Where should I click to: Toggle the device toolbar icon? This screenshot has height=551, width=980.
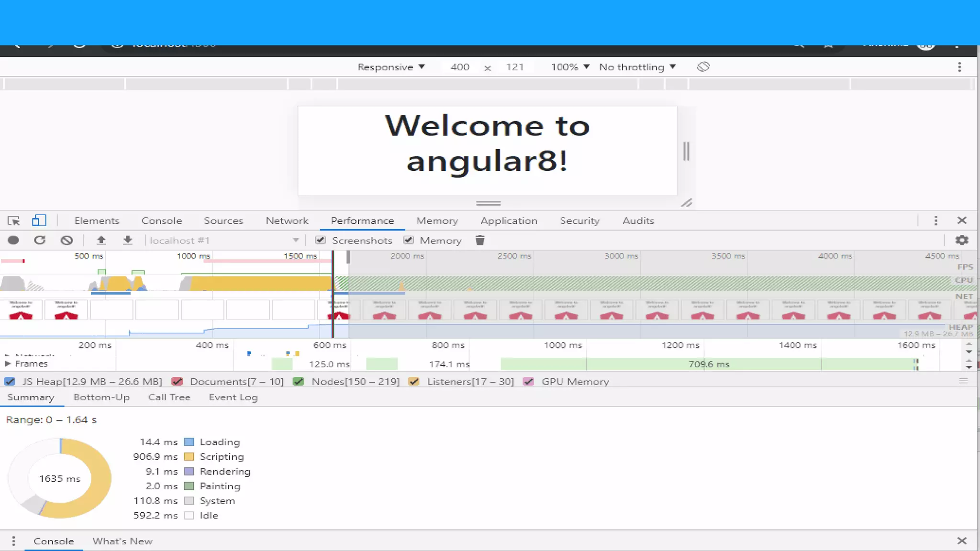39,220
